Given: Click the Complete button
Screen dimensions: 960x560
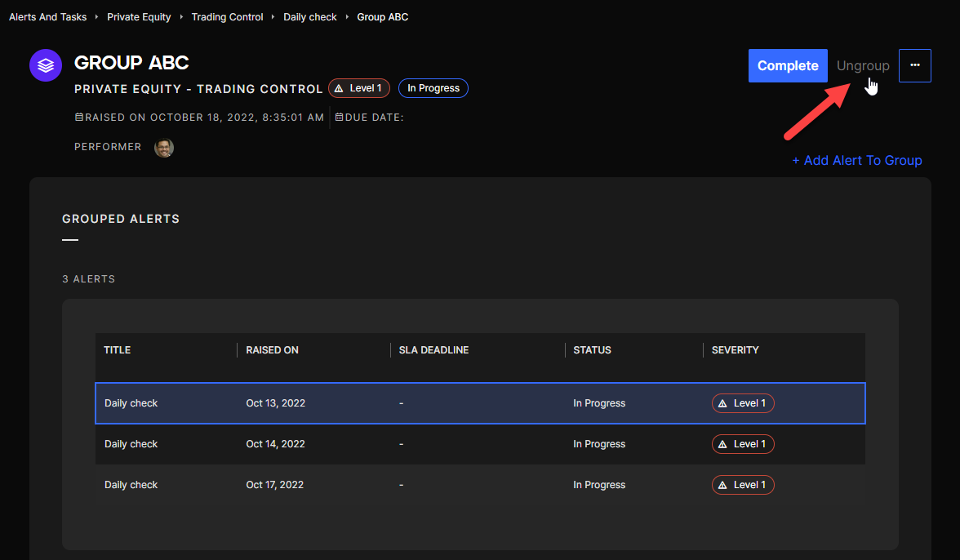Looking at the screenshot, I should (787, 65).
